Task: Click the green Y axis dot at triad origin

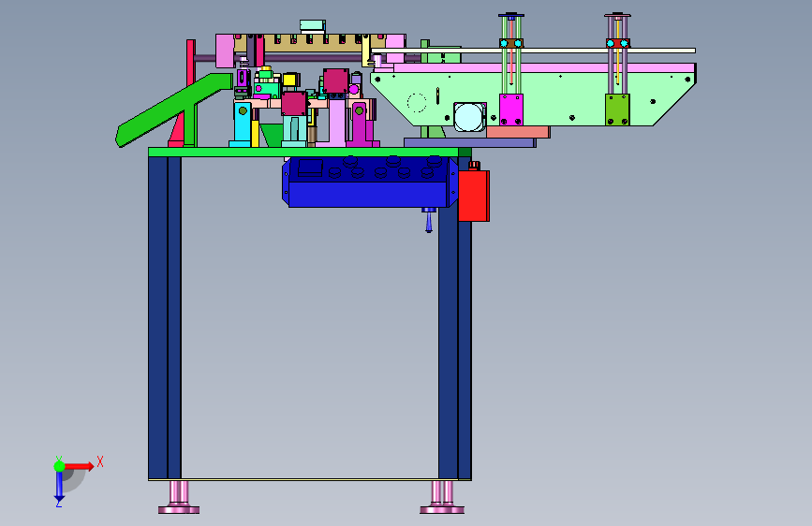Action: tap(60, 466)
